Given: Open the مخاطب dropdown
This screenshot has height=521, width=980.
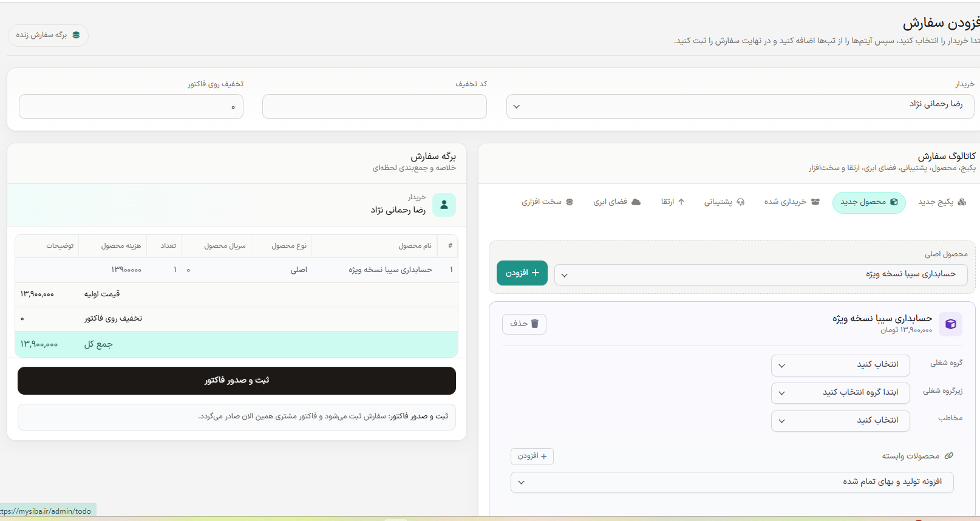Looking at the screenshot, I should 840,421.
